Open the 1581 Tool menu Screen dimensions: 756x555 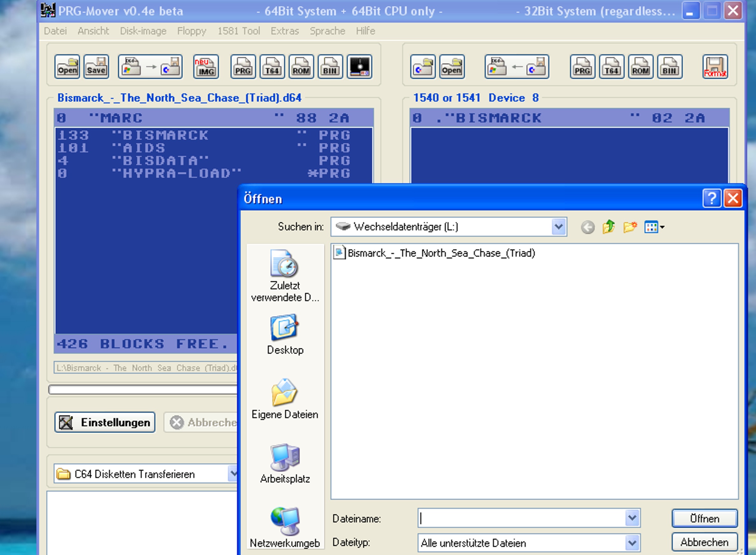point(239,31)
